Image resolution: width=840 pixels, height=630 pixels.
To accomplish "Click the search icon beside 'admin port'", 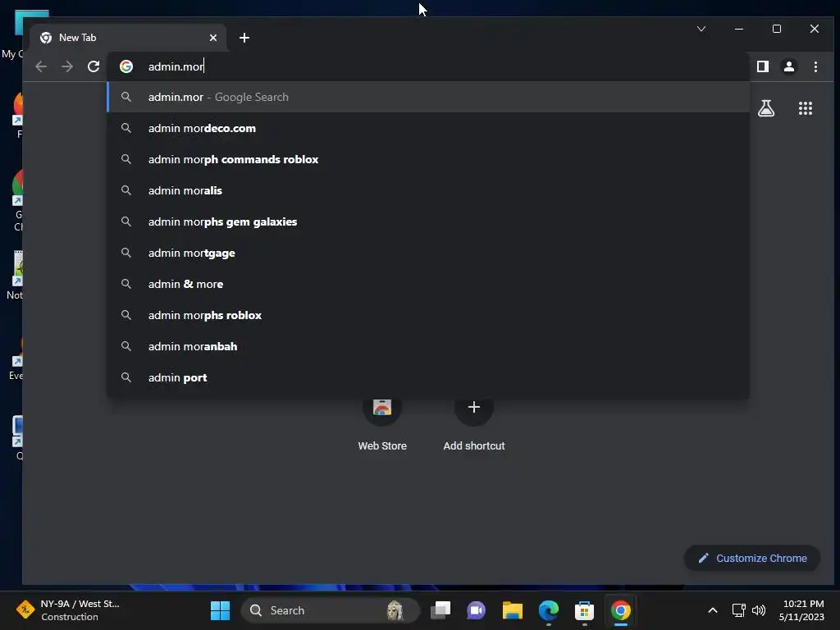I will coord(126,377).
